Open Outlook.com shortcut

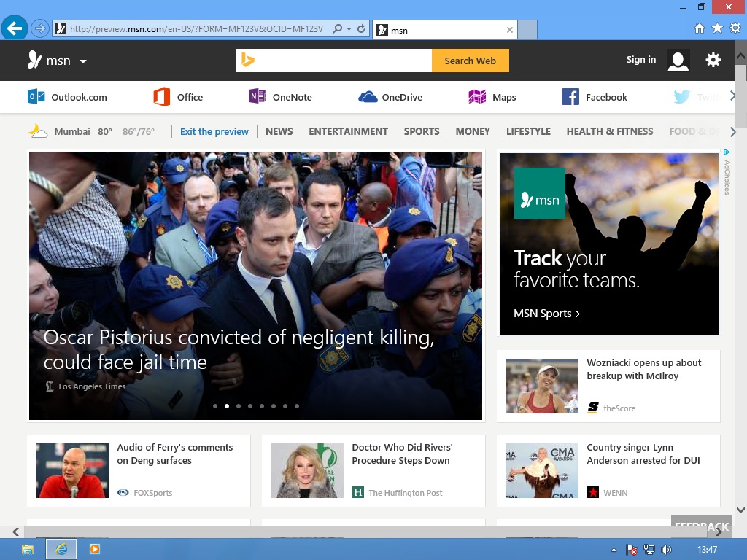pos(67,97)
